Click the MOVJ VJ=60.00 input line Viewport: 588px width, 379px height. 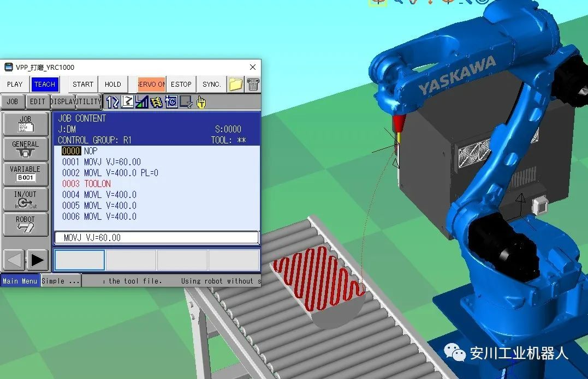(x=157, y=237)
